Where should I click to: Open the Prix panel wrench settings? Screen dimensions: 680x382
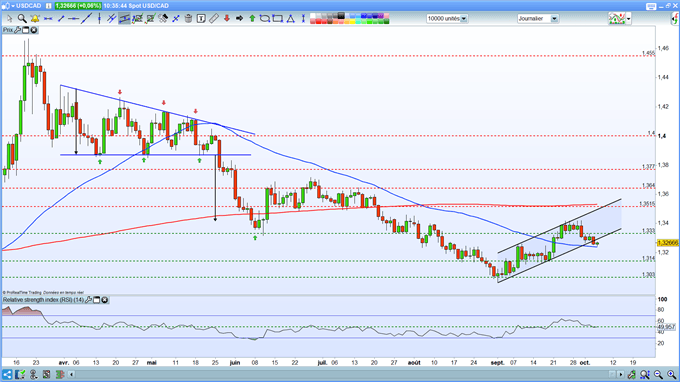coord(17,30)
